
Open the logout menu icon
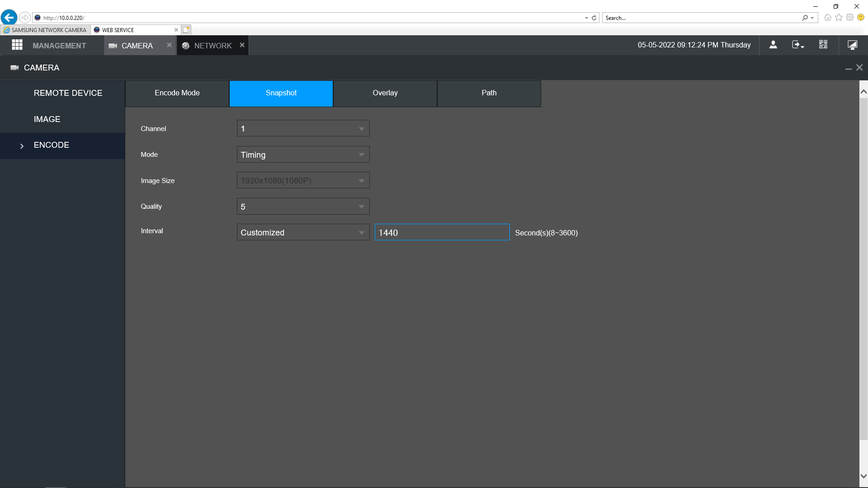point(798,45)
